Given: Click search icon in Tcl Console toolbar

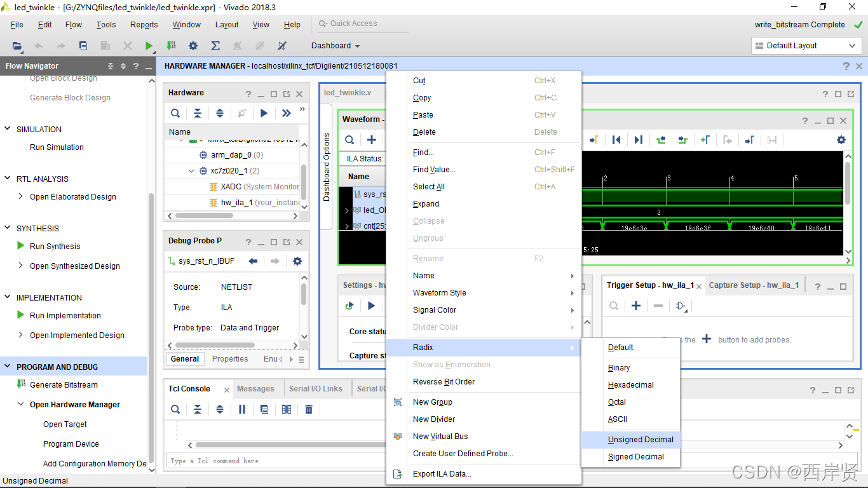Looking at the screenshot, I should coord(175,409).
